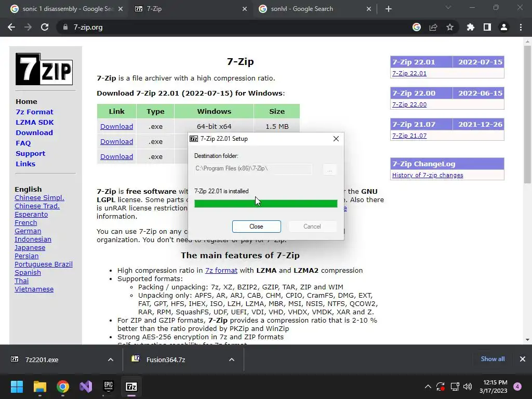
Task: Click the 7-Zip logo image
Action: 44,69
